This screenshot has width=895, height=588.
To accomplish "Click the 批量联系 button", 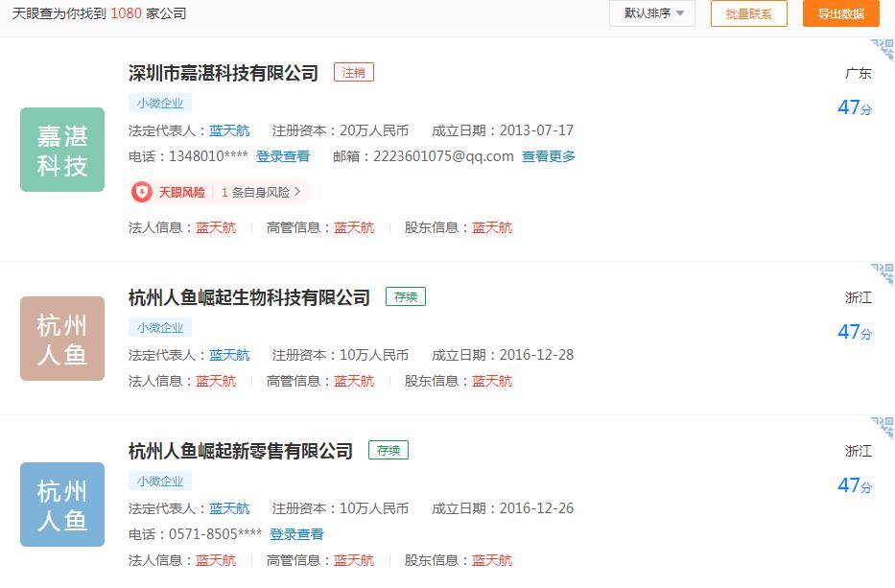I will [x=748, y=13].
